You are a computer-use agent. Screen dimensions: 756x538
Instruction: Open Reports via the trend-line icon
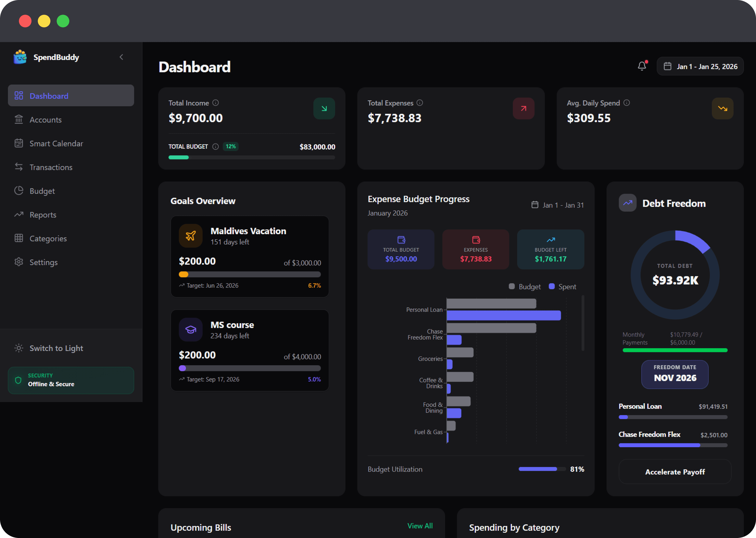[19, 215]
